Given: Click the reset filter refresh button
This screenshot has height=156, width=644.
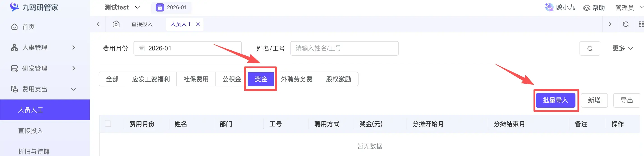Looking at the screenshot, I should [x=589, y=48].
